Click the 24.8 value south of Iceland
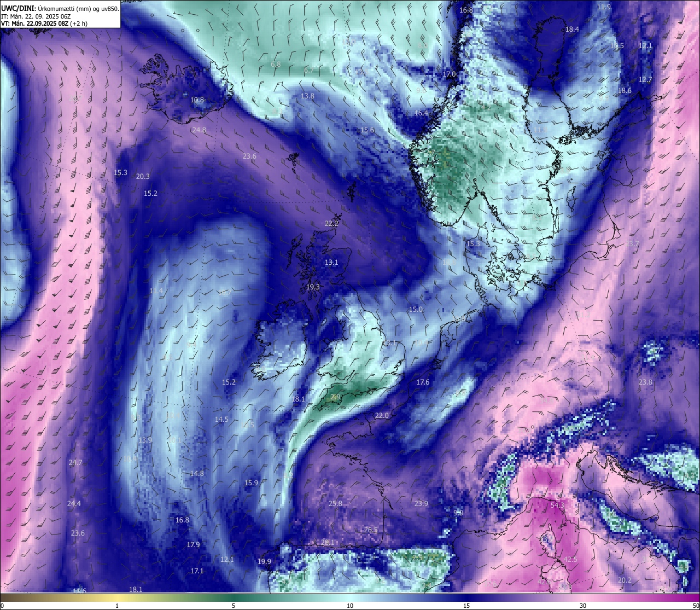The image size is (700, 610). tap(200, 130)
